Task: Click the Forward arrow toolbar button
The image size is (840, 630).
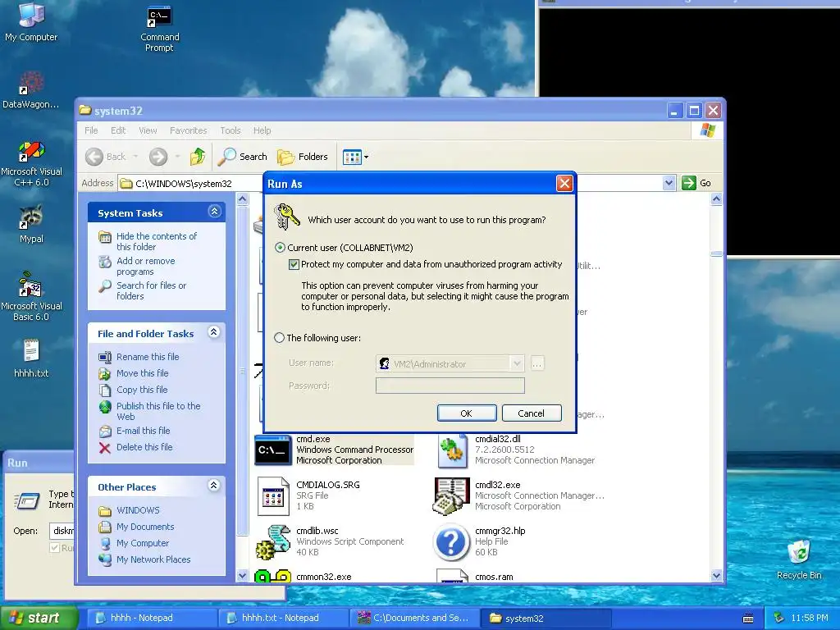Action: (158, 157)
